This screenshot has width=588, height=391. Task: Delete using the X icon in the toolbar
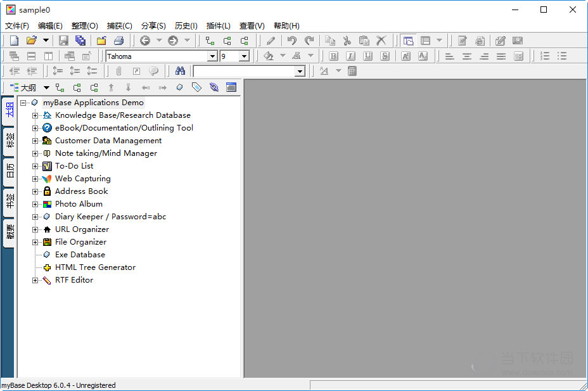point(381,41)
